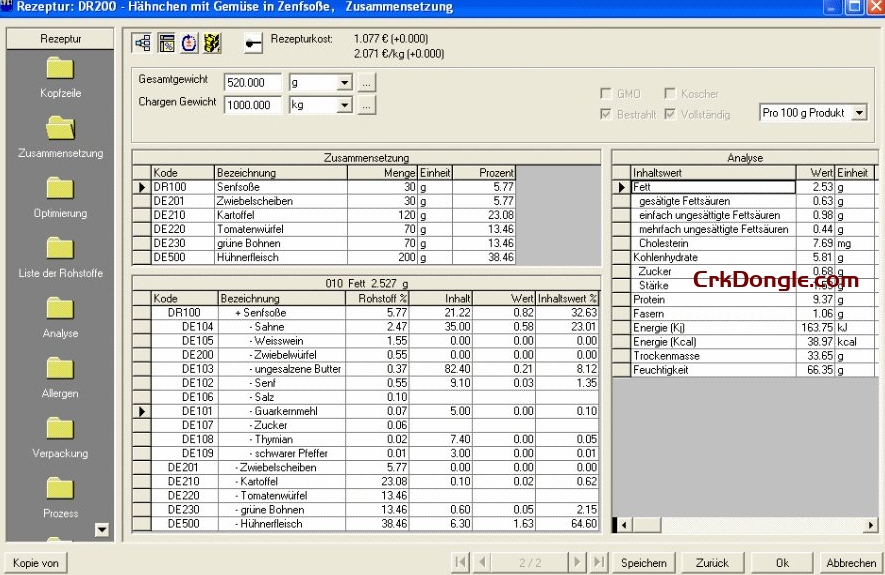885x575 pixels.
Task: Click the yellow-black pattern toolbar icon
Action: click(x=212, y=43)
